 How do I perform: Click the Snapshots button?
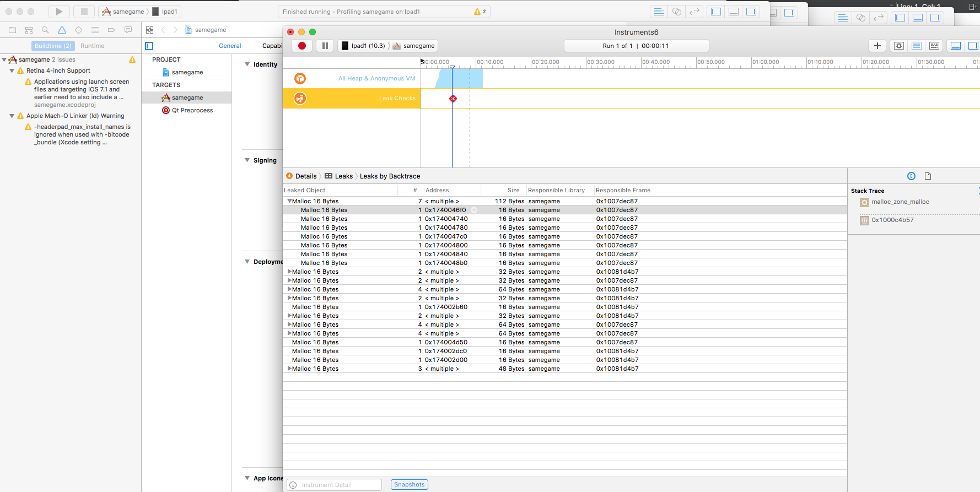pyautogui.click(x=410, y=485)
